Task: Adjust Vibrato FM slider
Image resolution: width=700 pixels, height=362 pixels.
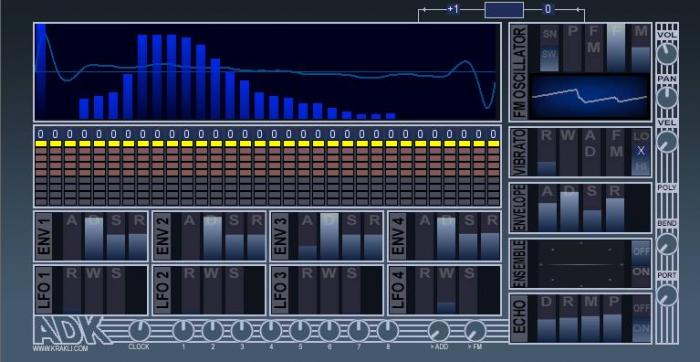Action: coord(616,152)
